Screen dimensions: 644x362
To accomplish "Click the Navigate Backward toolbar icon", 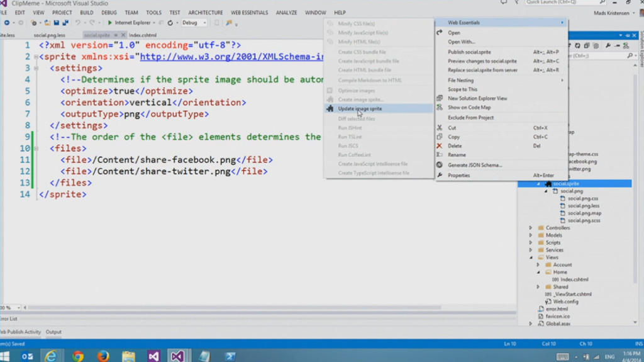I will (7, 23).
